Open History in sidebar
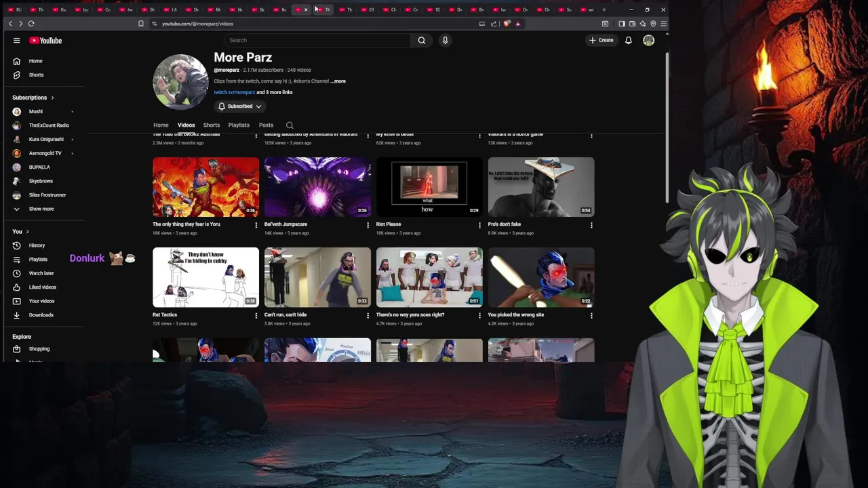The height and width of the screenshot is (488, 868). click(x=37, y=245)
